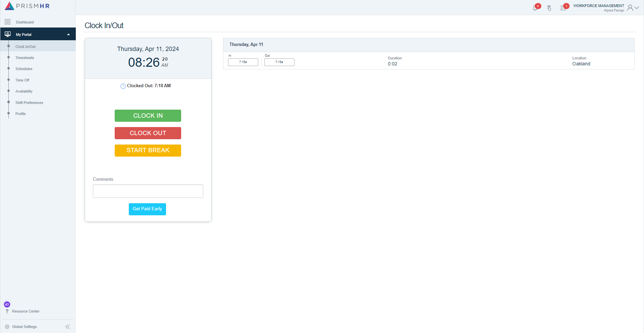Click the green CLOCK IN button

pyautogui.click(x=148, y=115)
